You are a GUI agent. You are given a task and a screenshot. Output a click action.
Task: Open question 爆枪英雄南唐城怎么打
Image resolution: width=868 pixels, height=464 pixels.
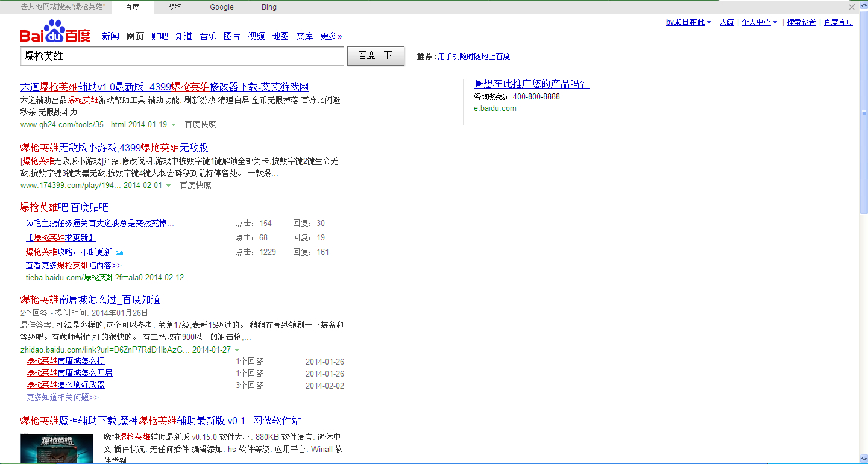click(65, 361)
